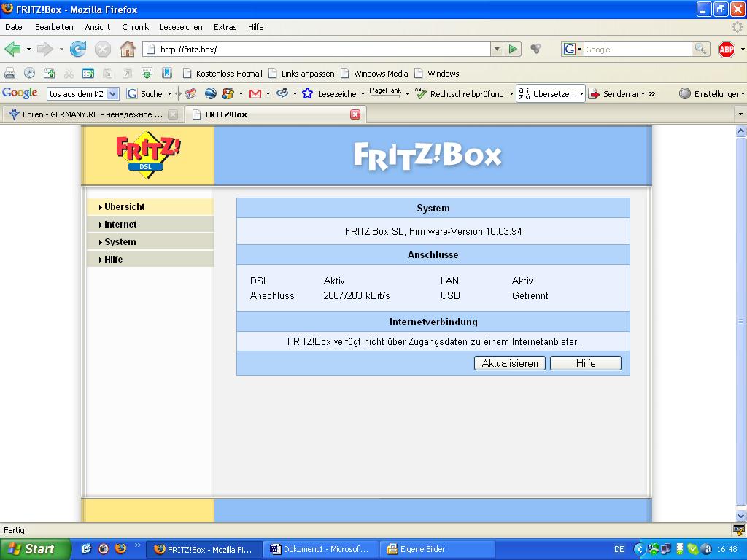The height and width of the screenshot is (560, 747).
Task: Click the Hilfe button in the overview panel
Action: [586, 363]
